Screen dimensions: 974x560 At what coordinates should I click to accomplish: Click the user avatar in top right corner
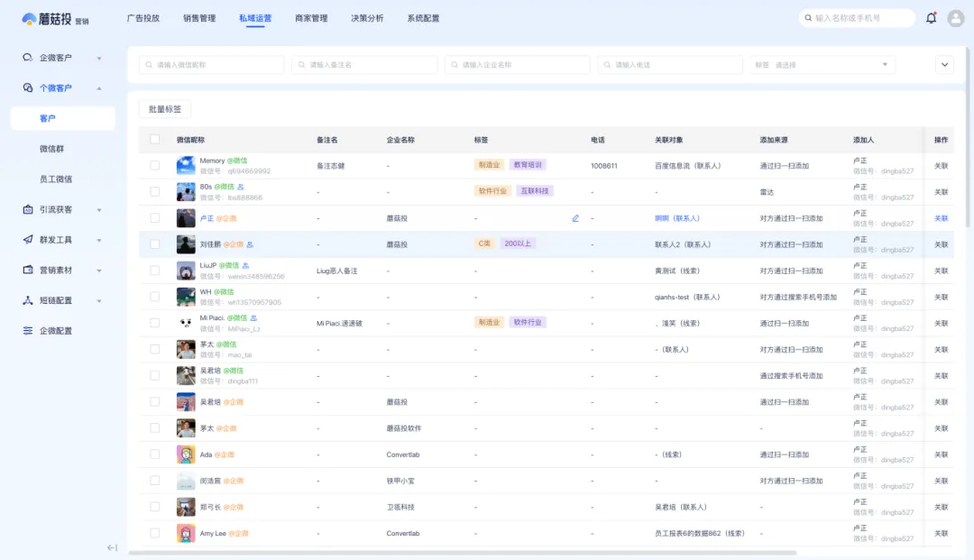click(x=955, y=17)
